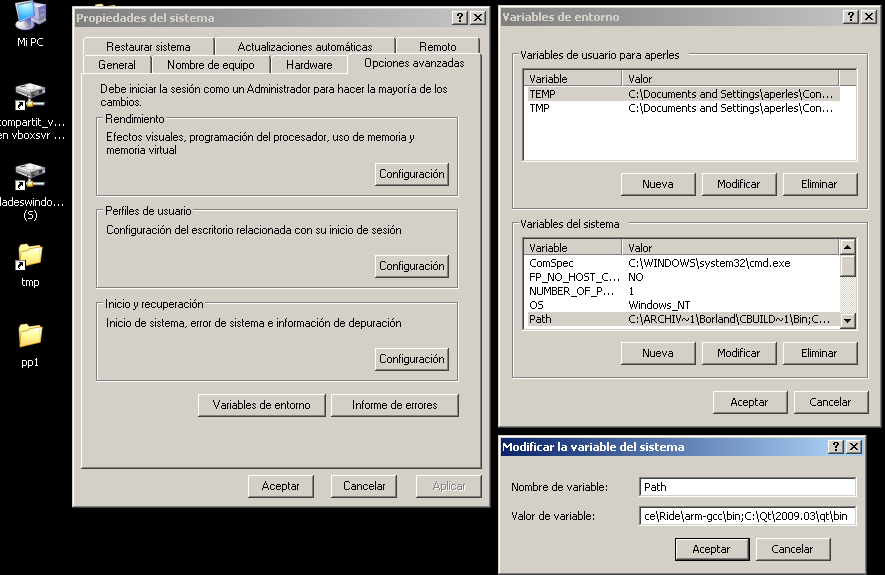
Task: Select the FP_NO_HOST_C system variable row
Action: click(x=683, y=277)
